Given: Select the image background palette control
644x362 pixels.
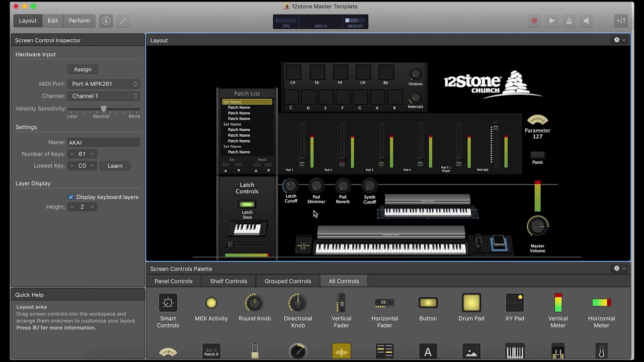Looking at the screenshot, I should point(471,351).
